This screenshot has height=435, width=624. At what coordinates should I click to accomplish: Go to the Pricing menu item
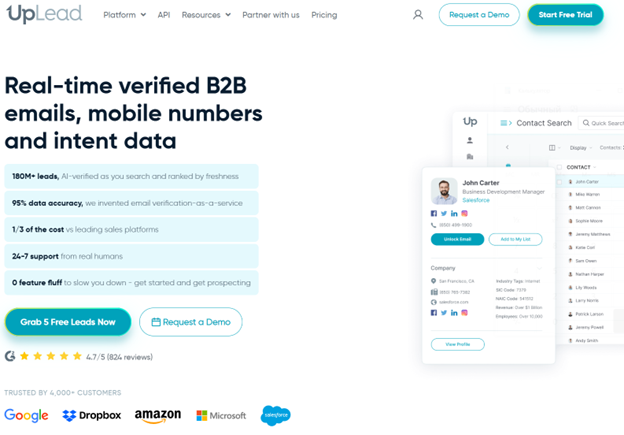pos(324,15)
